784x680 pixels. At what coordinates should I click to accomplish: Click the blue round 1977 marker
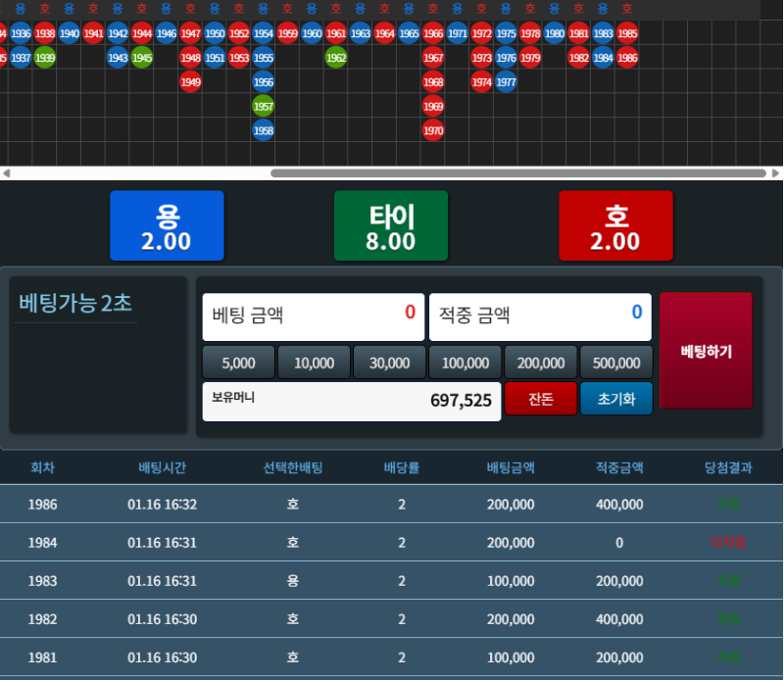(x=506, y=82)
